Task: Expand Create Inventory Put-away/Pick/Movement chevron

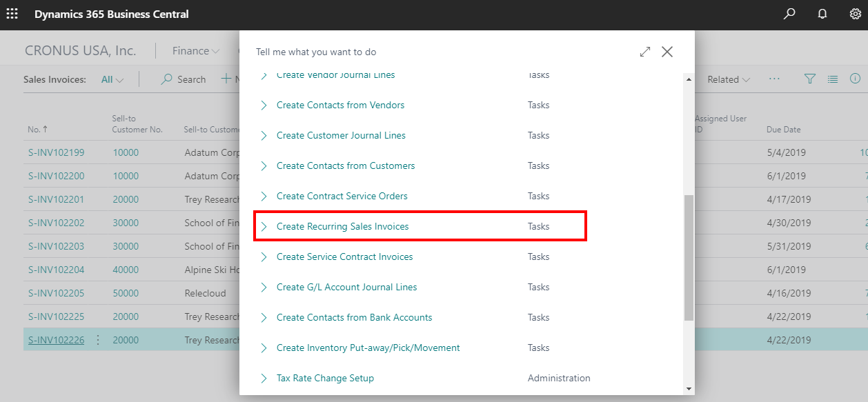Action: point(264,348)
